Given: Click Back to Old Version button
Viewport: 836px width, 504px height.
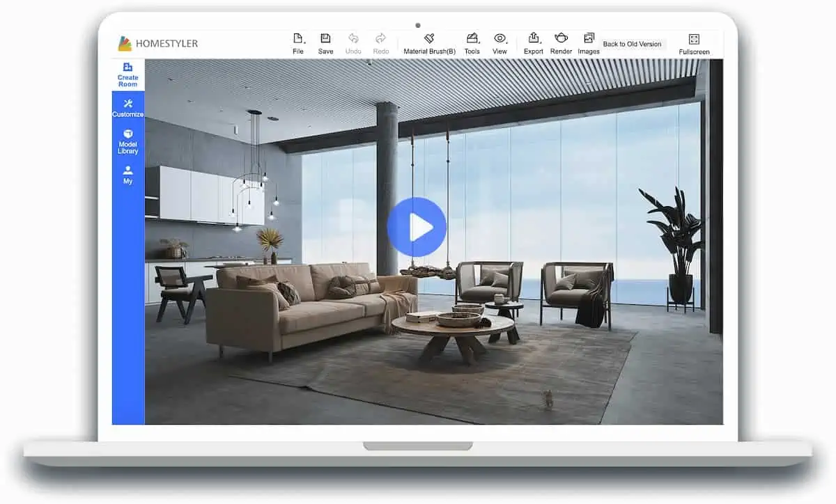Looking at the screenshot, I should coord(632,44).
